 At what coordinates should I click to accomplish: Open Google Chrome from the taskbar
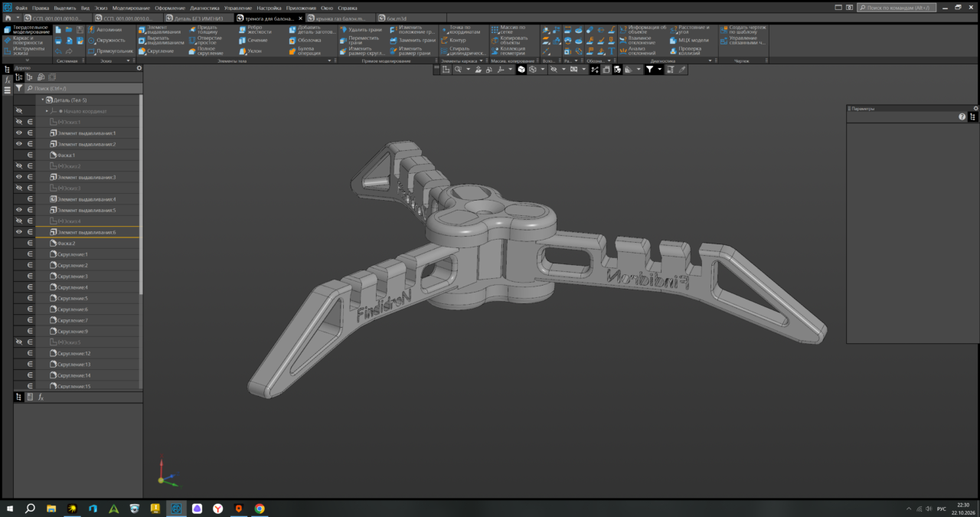(260, 509)
